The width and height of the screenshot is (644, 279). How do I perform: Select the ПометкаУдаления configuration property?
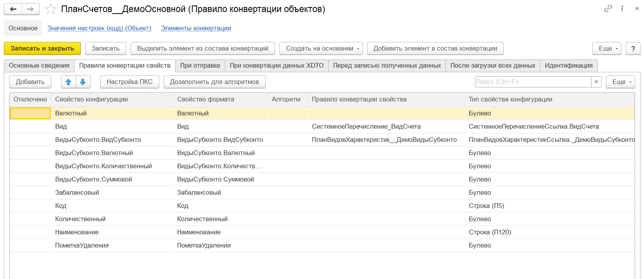pos(112,245)
